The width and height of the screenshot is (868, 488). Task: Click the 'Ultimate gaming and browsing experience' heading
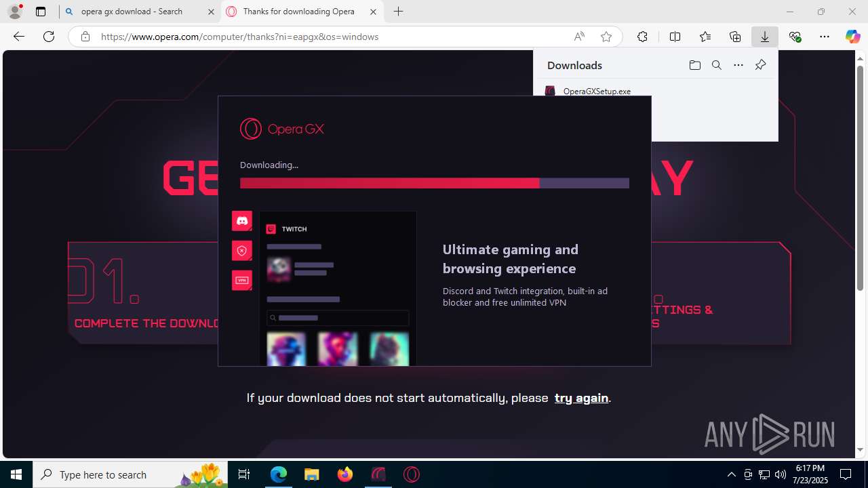pos(511,259)
